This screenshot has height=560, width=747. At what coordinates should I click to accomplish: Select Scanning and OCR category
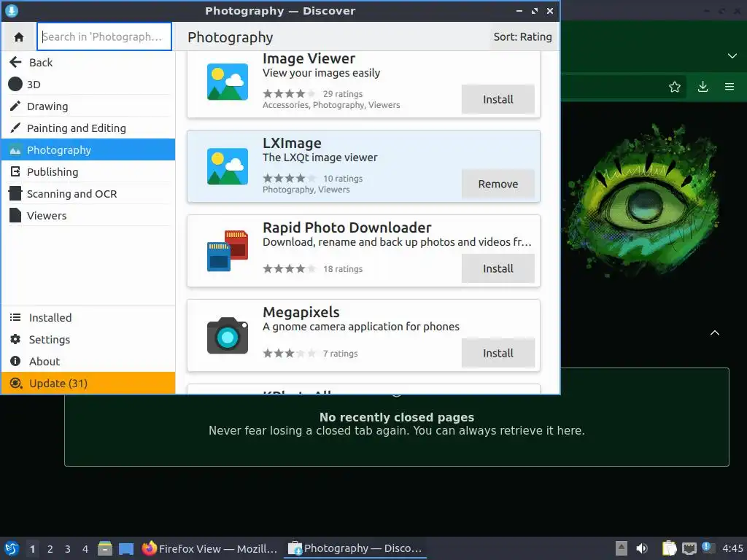click(88, 194)
